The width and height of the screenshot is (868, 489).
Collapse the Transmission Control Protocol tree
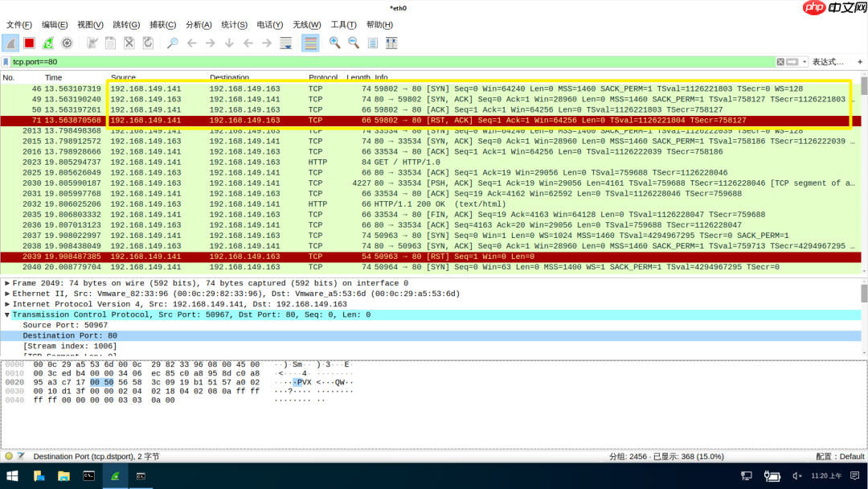pyautogui.click(x=7, y=314)
